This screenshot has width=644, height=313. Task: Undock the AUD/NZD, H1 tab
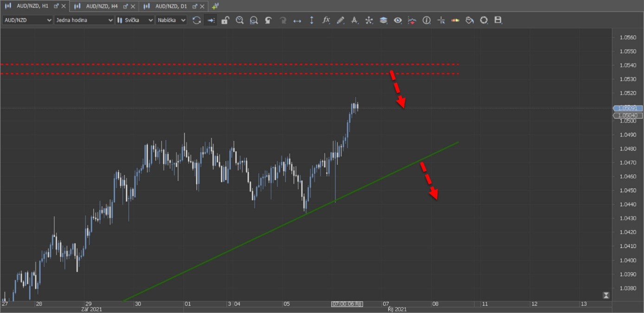click(56, 6)
